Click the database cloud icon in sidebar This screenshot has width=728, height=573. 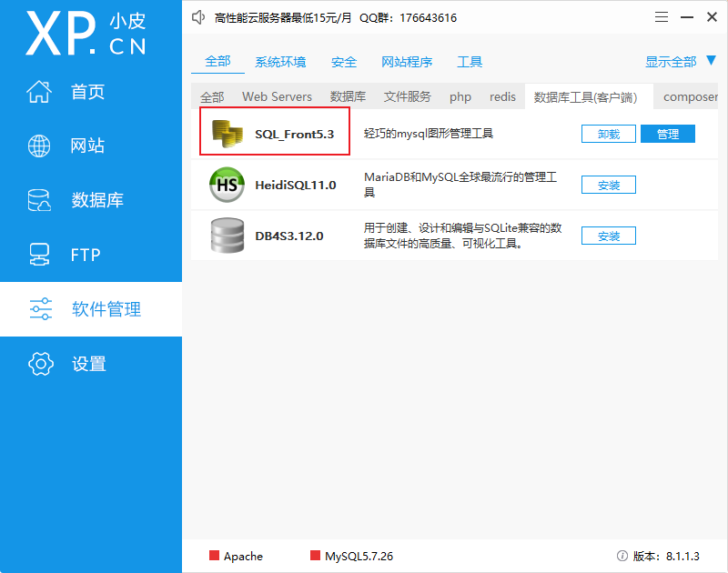point(39,200)
